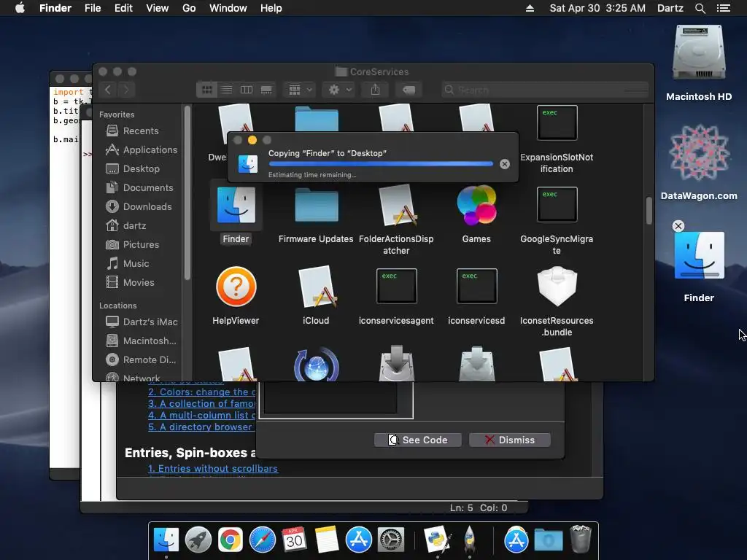
Task: Open Music in the sidebar
Action: 128,263
